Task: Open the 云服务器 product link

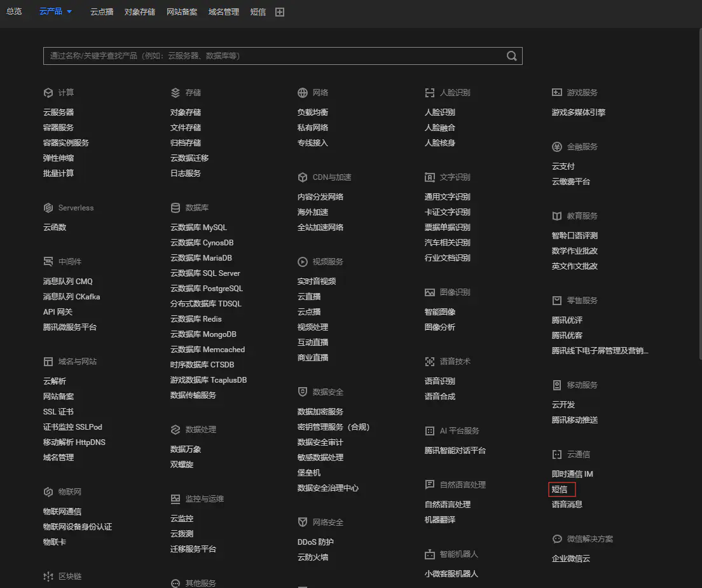Action: pyautogui.click(x=59, y=113)
